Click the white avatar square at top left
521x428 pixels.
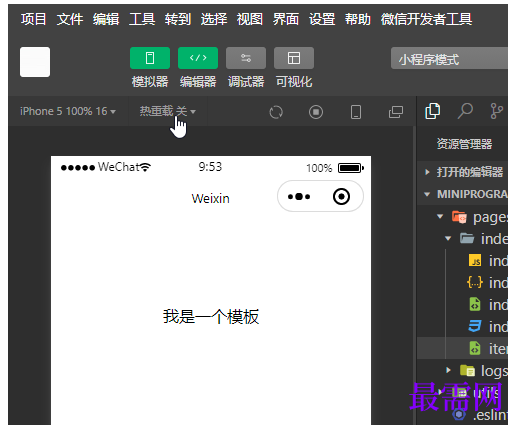tap(35, 62)
